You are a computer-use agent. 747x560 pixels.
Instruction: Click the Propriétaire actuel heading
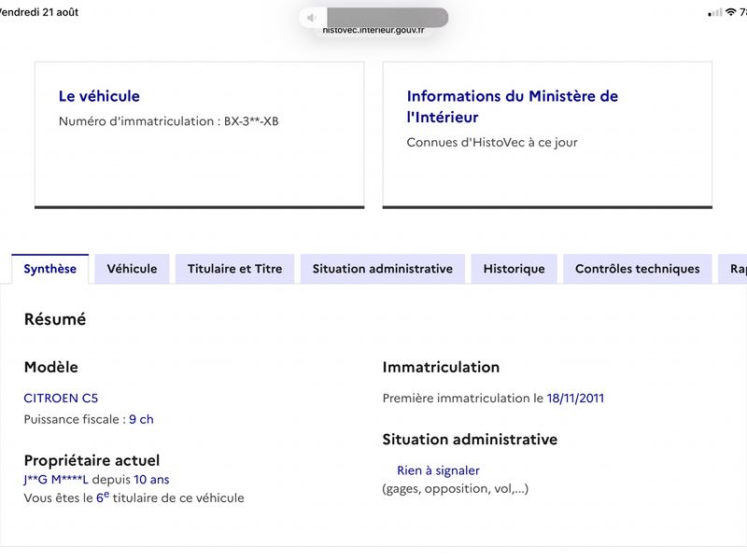[92, 460]
